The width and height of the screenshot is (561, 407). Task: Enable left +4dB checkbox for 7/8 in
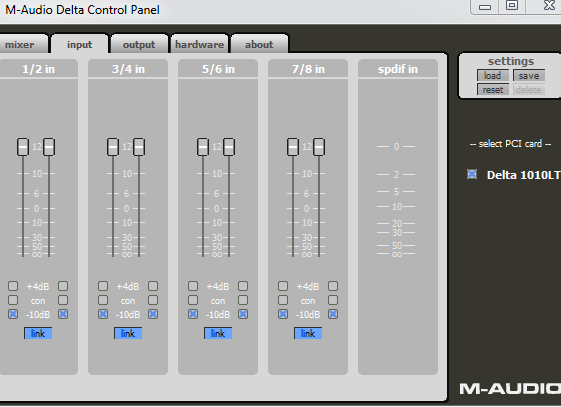coord(283,286)
